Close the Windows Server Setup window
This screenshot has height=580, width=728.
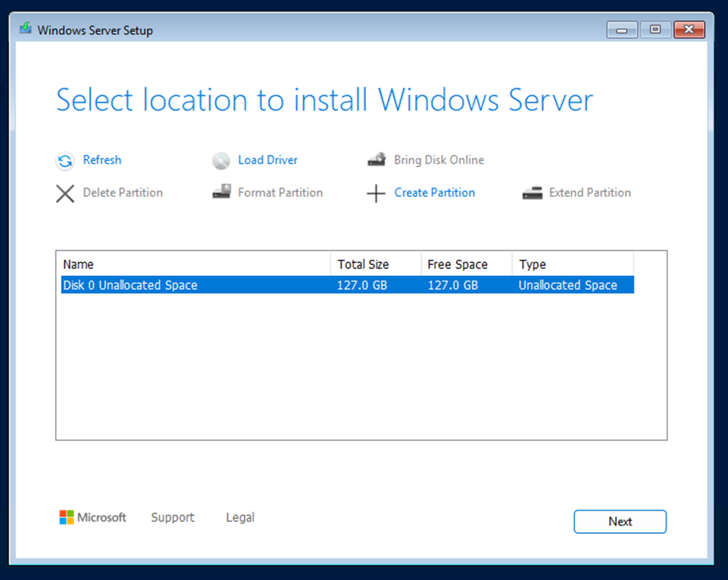[x=689, y=30]
